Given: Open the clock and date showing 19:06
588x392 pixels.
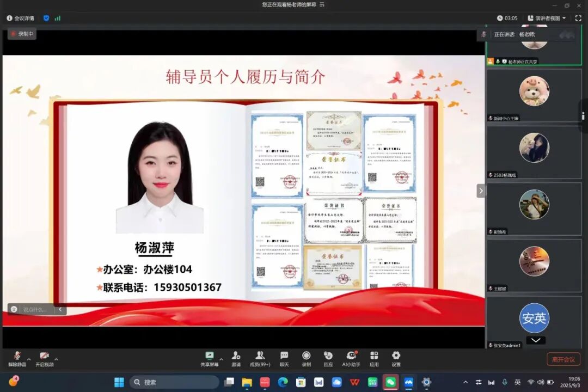Looking at the screenshot, I should click(x=570, y=382).
